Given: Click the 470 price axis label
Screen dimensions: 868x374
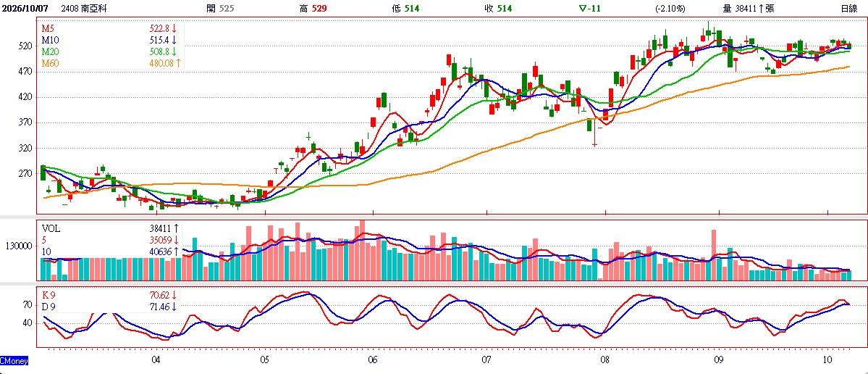Looking at the screenshot, I should coord(27,72).
